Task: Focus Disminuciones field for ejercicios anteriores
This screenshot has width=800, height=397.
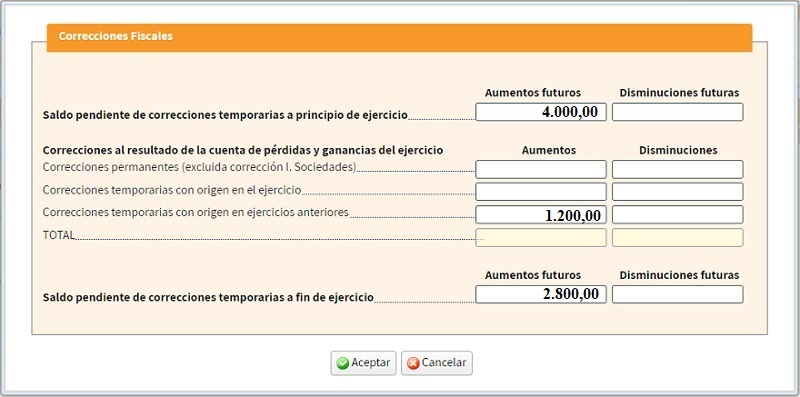Action: [x=678, y=215]
